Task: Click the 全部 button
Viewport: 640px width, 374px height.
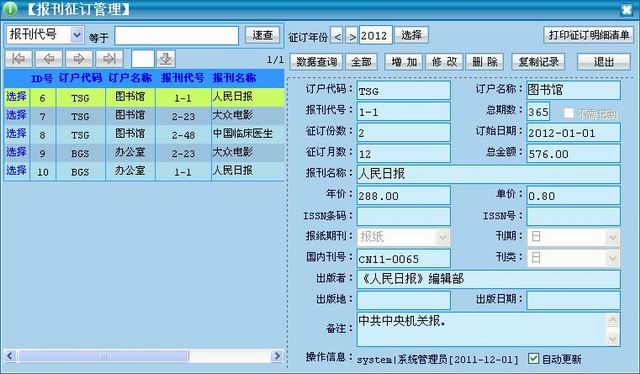Action: coord(362,62)
